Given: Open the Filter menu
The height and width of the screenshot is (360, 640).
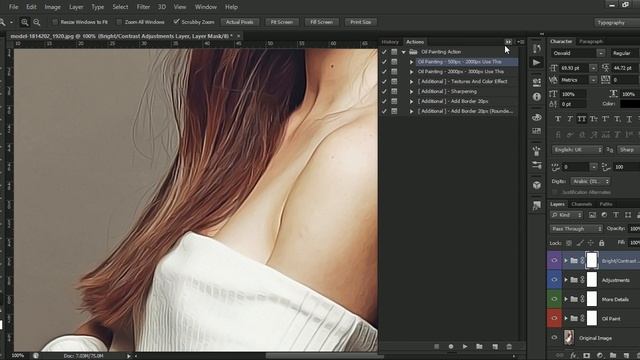Looking at the screenshot, I should (x=143, y=7).
